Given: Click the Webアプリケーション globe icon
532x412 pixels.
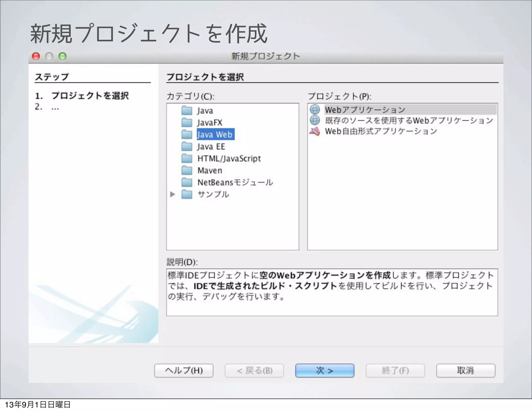Looking at the screenshot, I should [315, 110].
